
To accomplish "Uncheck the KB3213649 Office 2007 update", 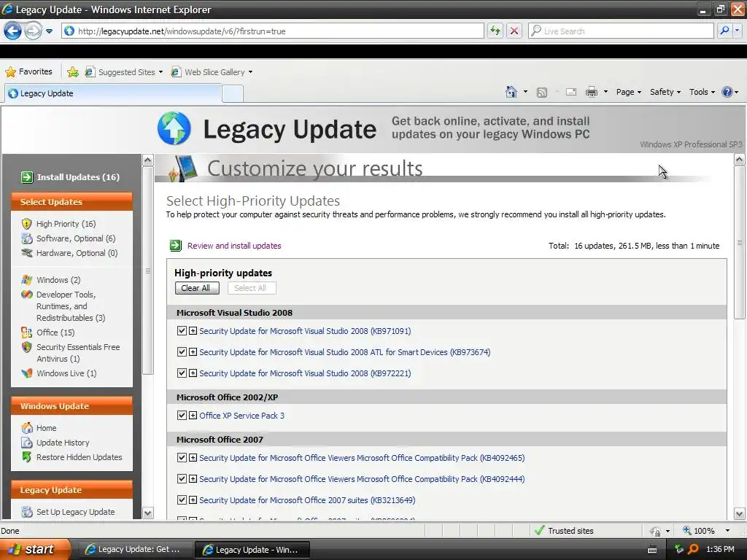I will click(182, 500).
